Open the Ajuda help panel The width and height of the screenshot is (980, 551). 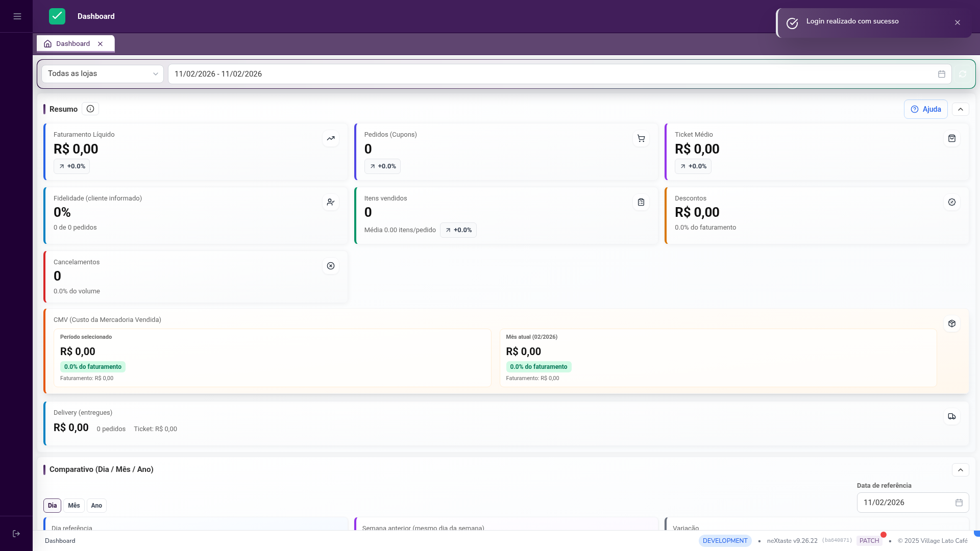pyautogui.click(x=925, y=109)
